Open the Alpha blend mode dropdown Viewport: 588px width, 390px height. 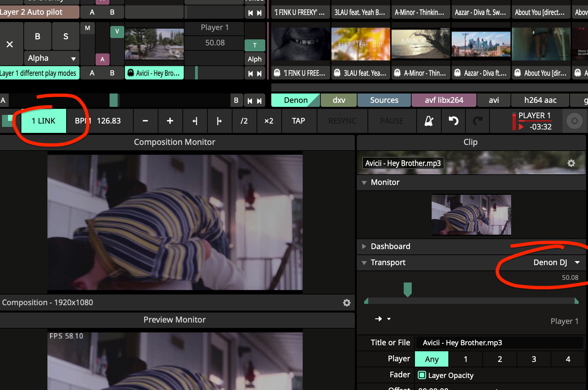52,58
